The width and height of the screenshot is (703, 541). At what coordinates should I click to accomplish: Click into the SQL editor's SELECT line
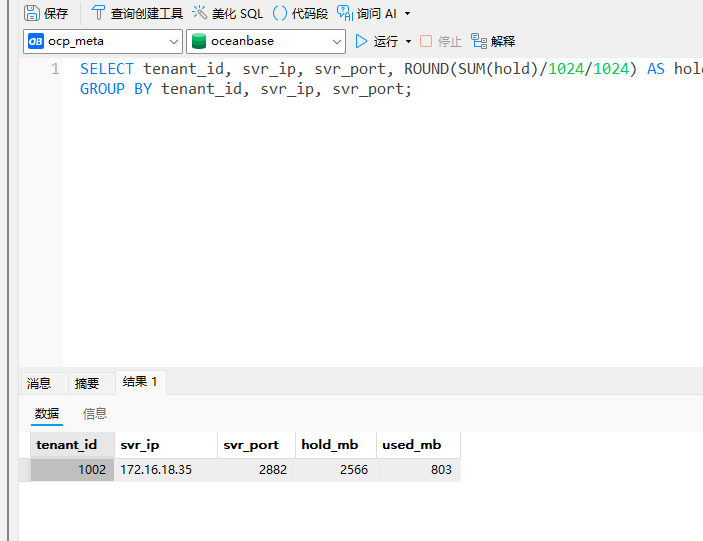click(300, 69)
